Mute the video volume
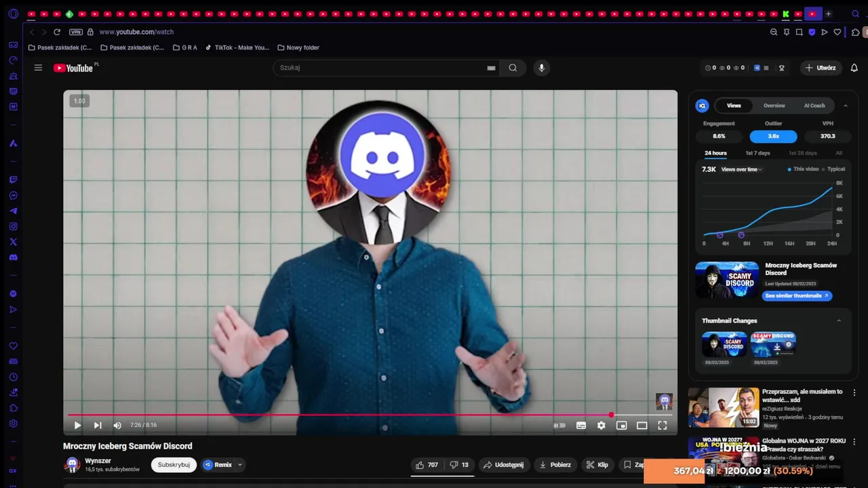This screenshot has width=868, height=488. coord(117,425)
